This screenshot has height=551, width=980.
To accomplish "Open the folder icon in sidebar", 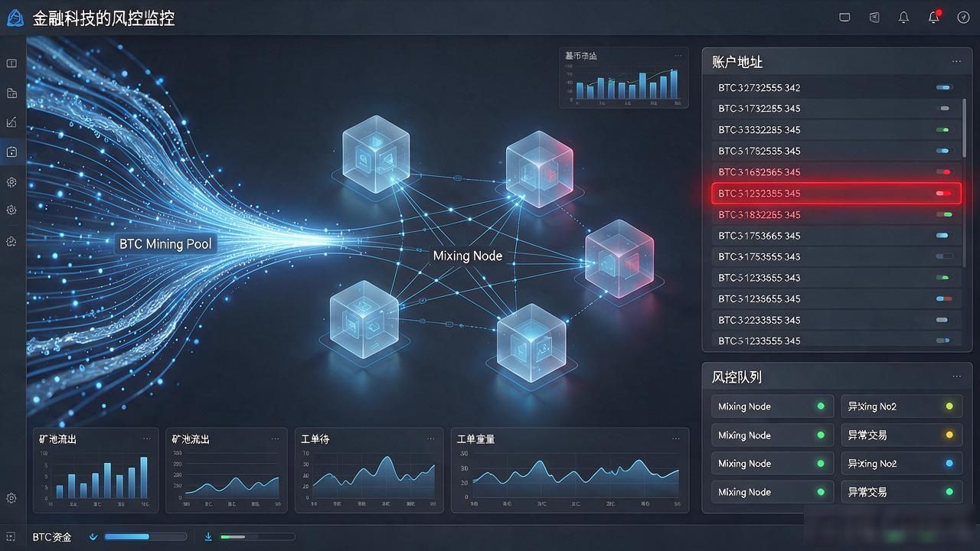I will (x=11, y=93).
